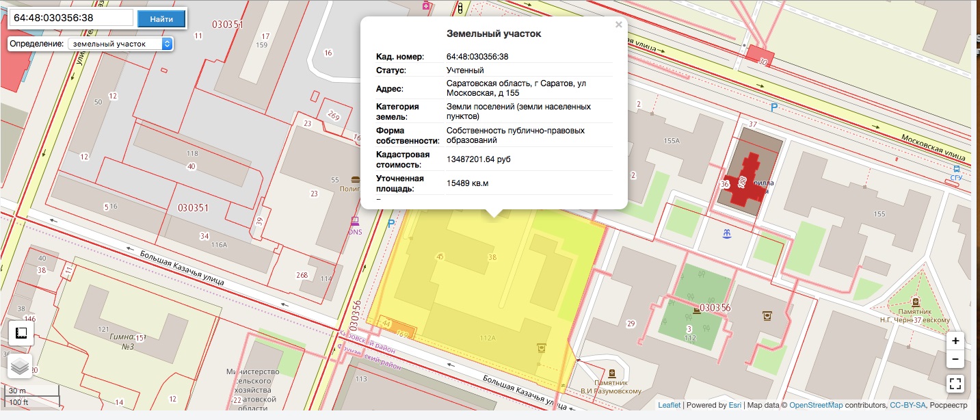Open the Leaflet attribution link

coord(669,405)
